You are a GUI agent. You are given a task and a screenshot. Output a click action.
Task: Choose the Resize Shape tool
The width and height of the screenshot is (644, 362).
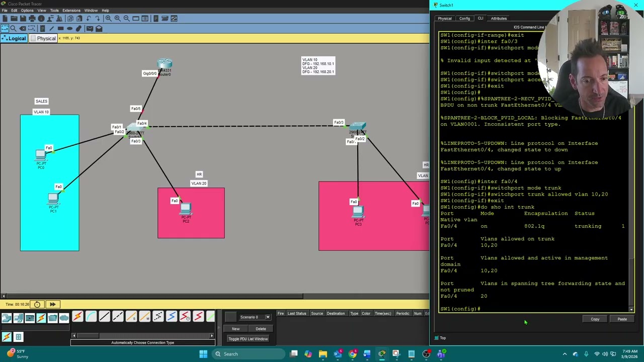pos(31,29)
